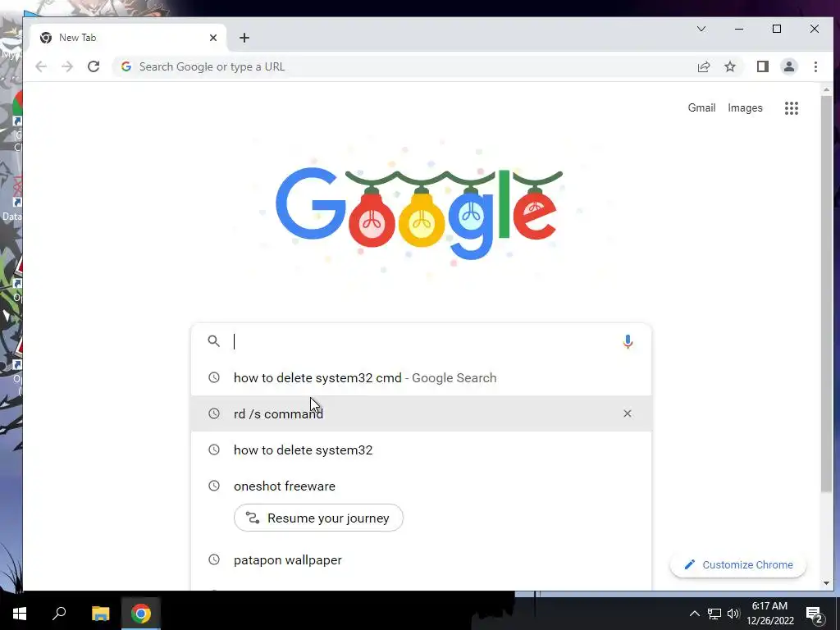Expand the tab search chevron
Viewport: 840px width, 630px height.
(701, 29)
